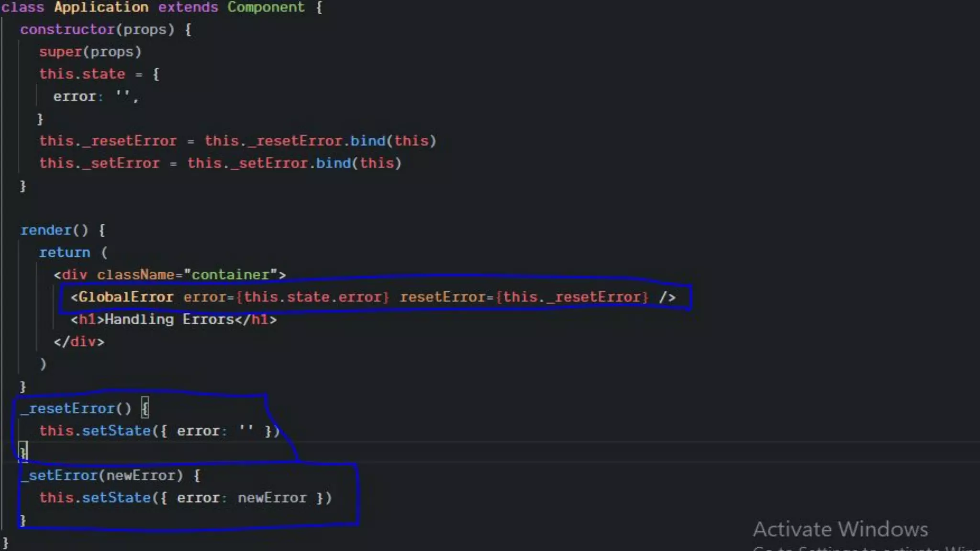Click the _resetError method definition name
980x551 pixels.
tap(68, 409)
